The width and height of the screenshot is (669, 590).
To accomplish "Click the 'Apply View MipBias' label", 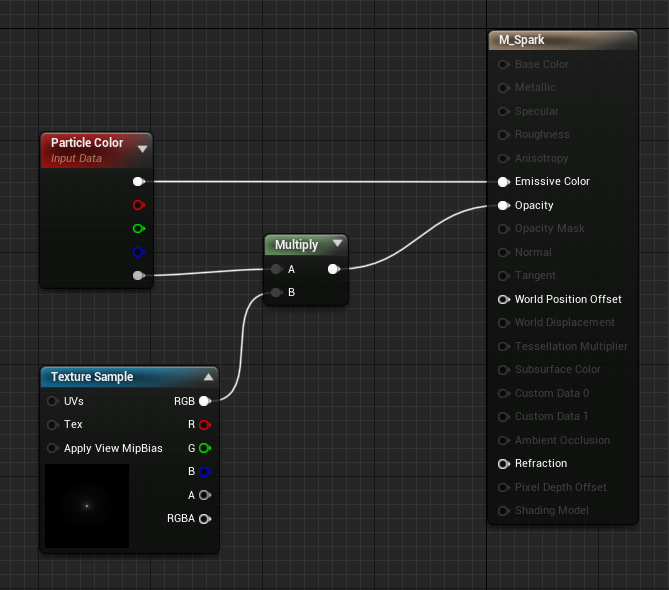I will pyautogui.click(x=113, y=448).
